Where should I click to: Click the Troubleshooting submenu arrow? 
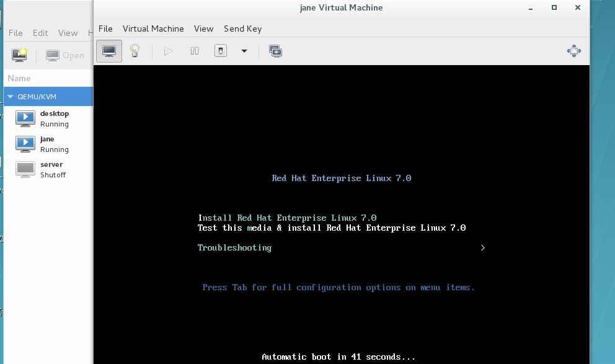click(x=483, y=248)
